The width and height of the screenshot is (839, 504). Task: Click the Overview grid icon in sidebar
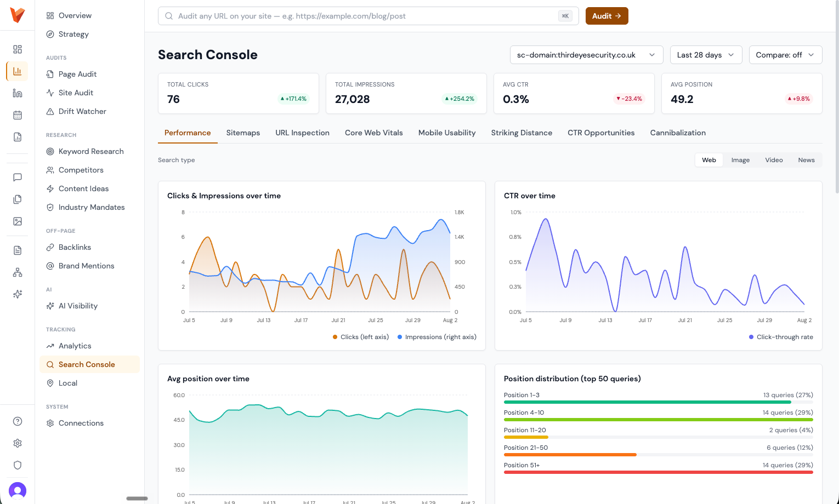pyautogui.click(x=50, y=15)
